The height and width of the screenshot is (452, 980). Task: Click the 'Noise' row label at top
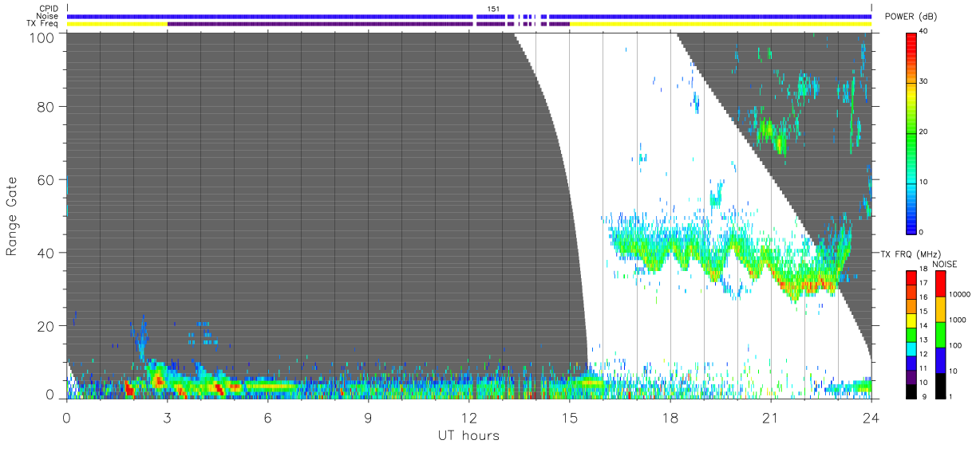click(48, 16)
